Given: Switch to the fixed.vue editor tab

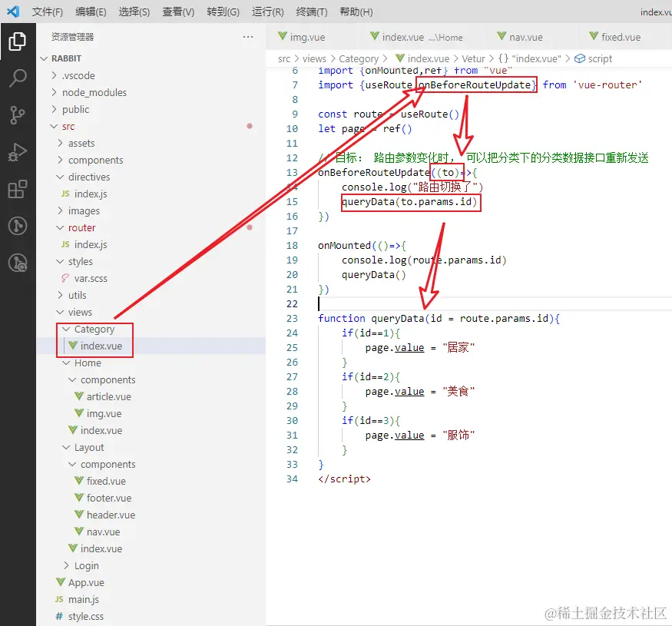Looking at the screenshot, I should 624,37.
